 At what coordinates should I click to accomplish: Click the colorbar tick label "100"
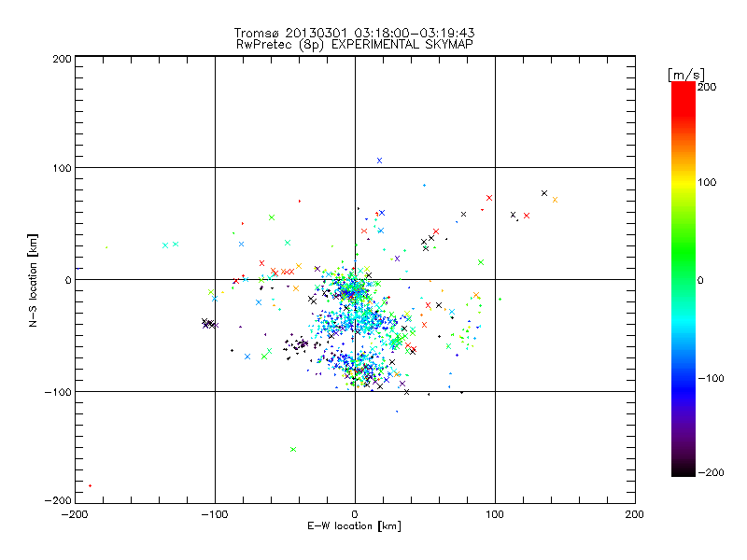point(707,182)
